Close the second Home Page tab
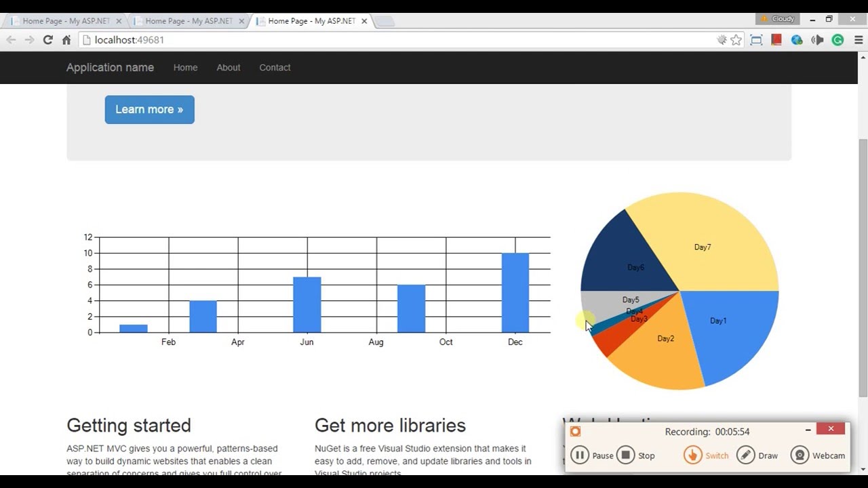 click(x=241, y=21)
